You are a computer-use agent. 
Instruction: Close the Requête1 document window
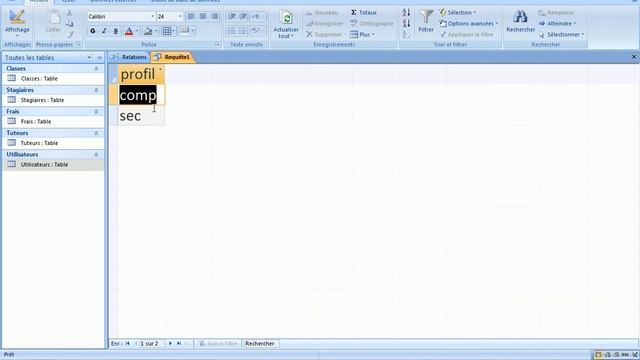(x=634, y=57)
